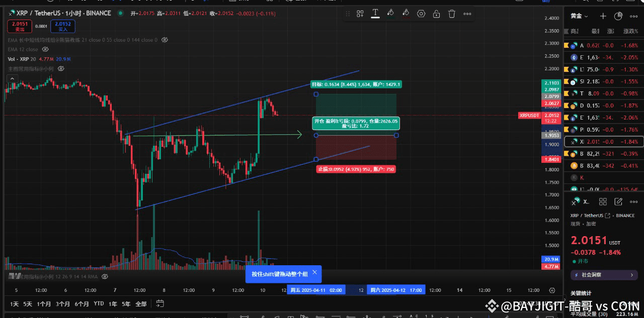Open more options in the symbol details panel

click(633, 201)
